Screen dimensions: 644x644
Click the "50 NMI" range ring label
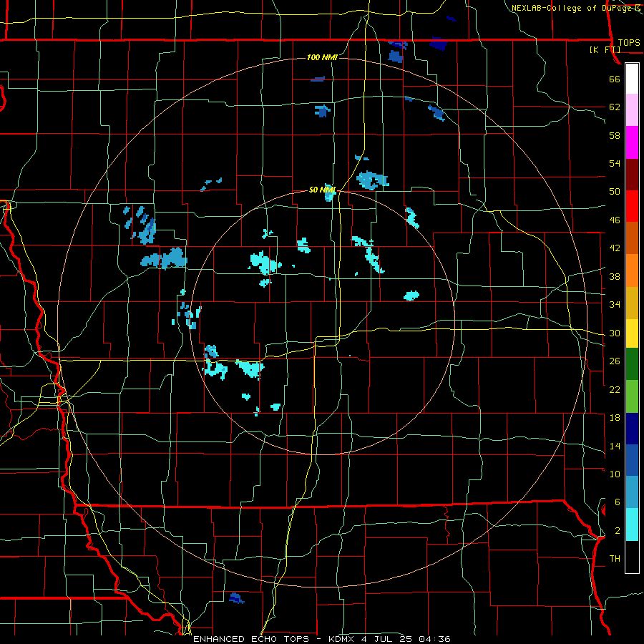point(322,190)
